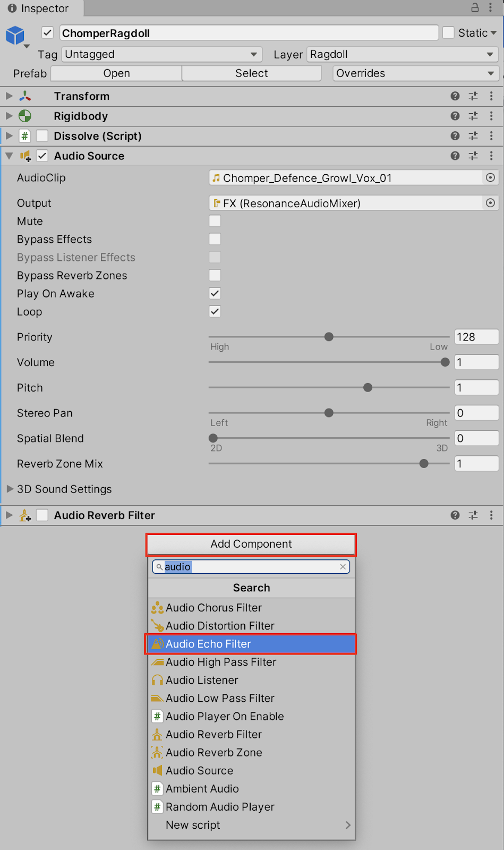Disable the Audio Source component checkbox

click(42, 156)
